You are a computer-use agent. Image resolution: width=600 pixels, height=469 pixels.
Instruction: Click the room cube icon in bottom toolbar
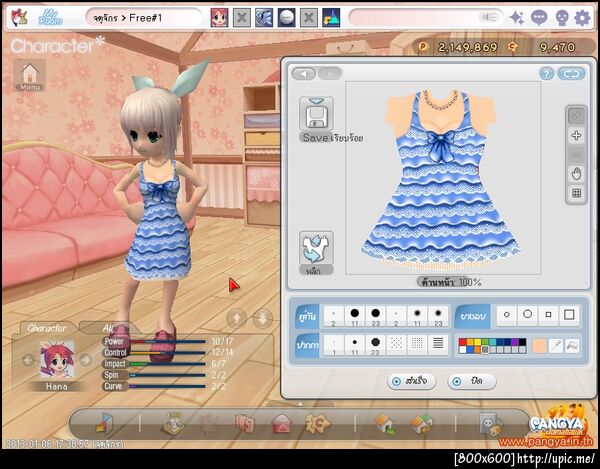pyautogui.click(x=104, y=423)
